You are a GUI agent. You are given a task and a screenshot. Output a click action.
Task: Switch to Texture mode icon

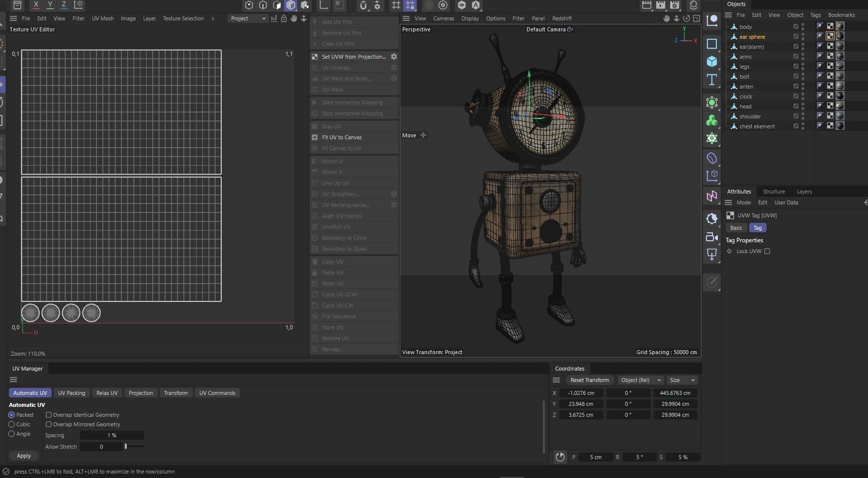[x=305, y=5]
